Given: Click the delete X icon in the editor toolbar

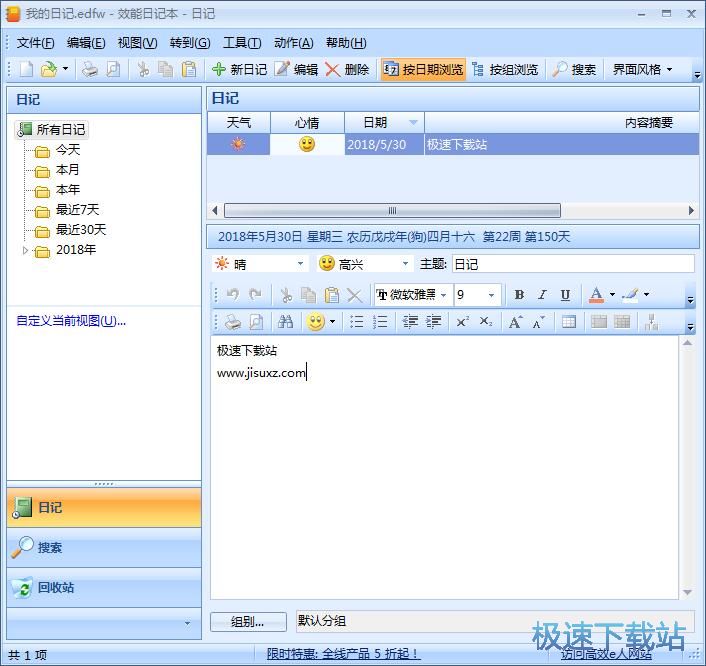Looking at the screenshot, I should pos(355,295).
